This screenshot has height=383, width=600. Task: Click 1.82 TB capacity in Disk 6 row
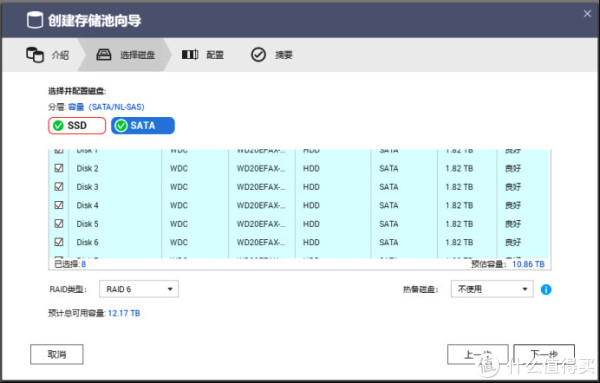(x=459, y=242)
